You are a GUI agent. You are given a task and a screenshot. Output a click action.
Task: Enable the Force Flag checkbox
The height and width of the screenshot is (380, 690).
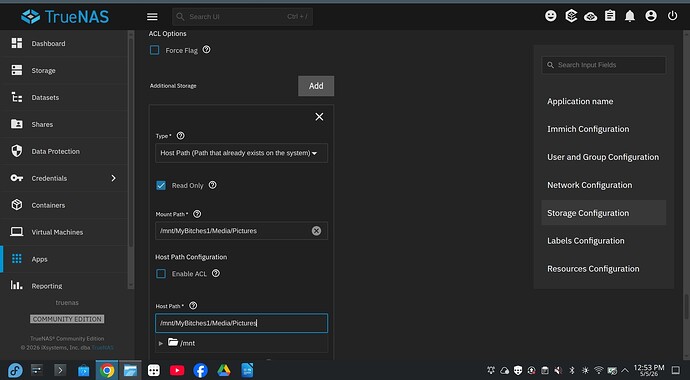point(154,50)
